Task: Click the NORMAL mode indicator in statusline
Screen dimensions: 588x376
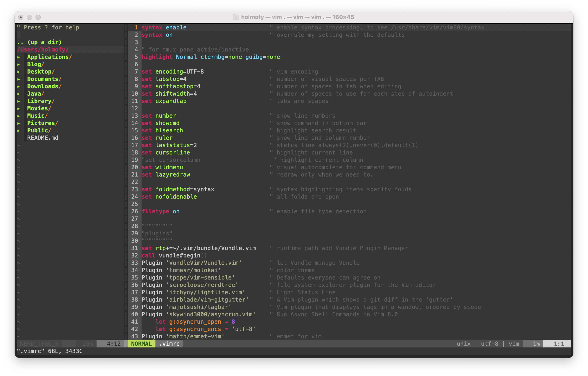Action: coord(141,344)
